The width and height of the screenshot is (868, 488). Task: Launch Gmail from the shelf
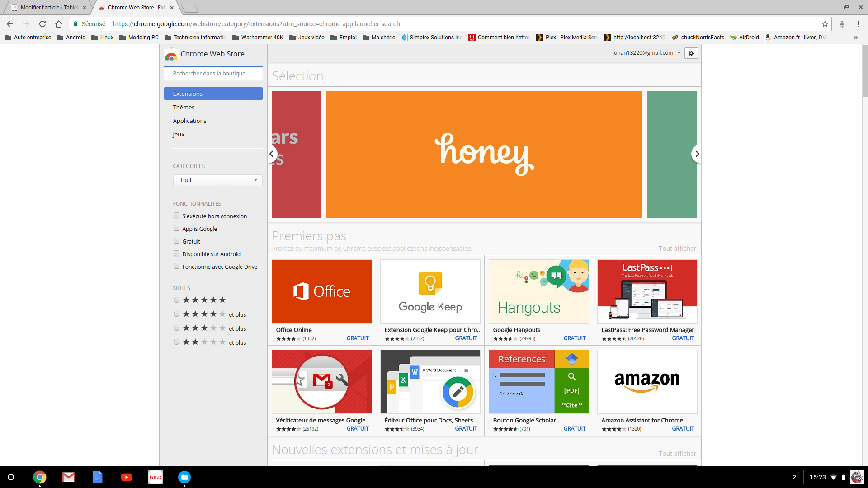(x=69, y=477)
